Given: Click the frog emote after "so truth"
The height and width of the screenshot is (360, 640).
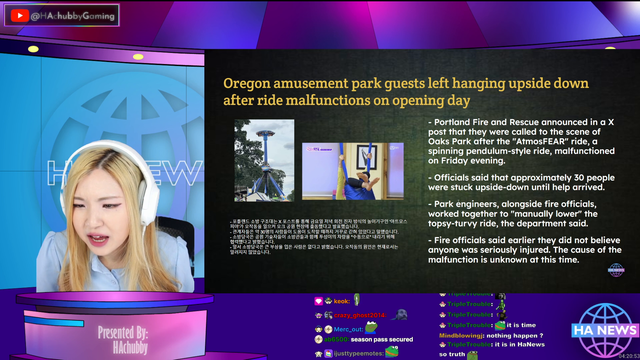Looking at the screenshot, I should pyautogui.click(x=472, y=355).
